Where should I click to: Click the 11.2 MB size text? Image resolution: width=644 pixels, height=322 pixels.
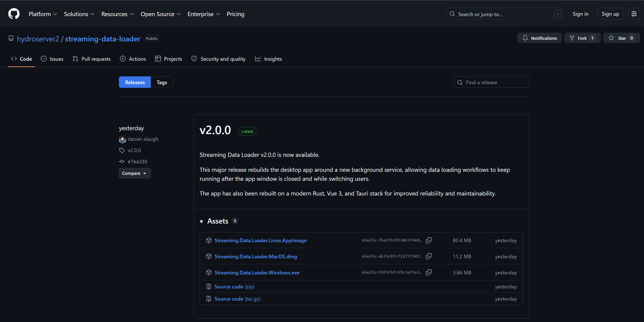462,256
